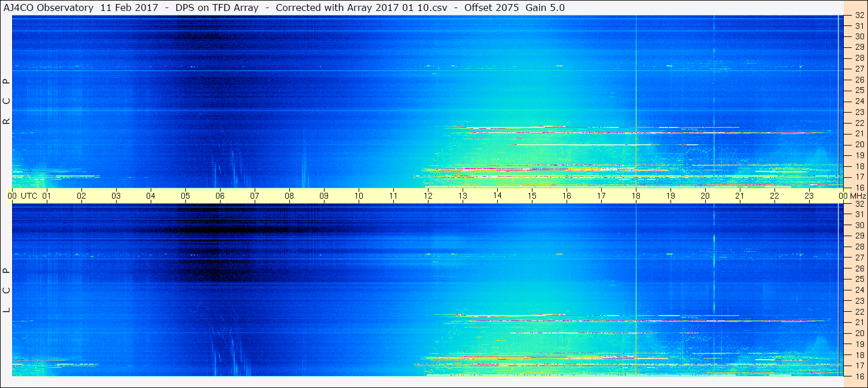
Task: Select the 02 hour mark on the time axis
Action: tap(81, 196)
